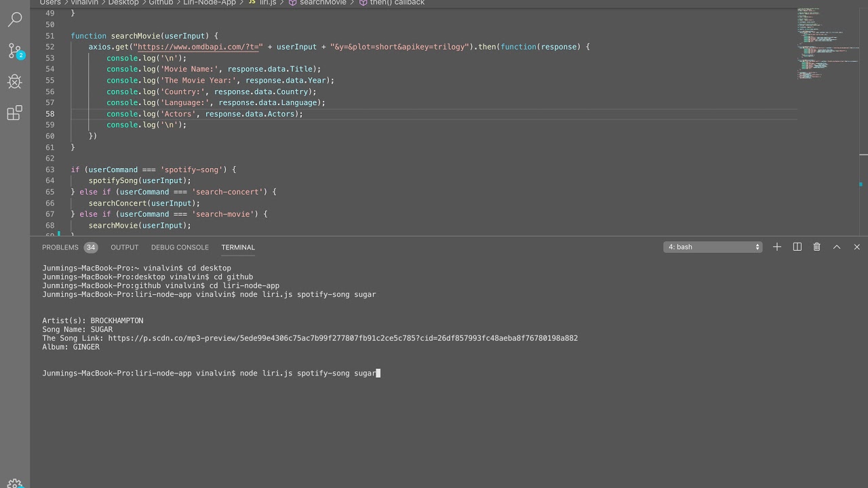Open searchMovie breadcrumb item
Screen dimensions: 868x488
pos(317,3)
